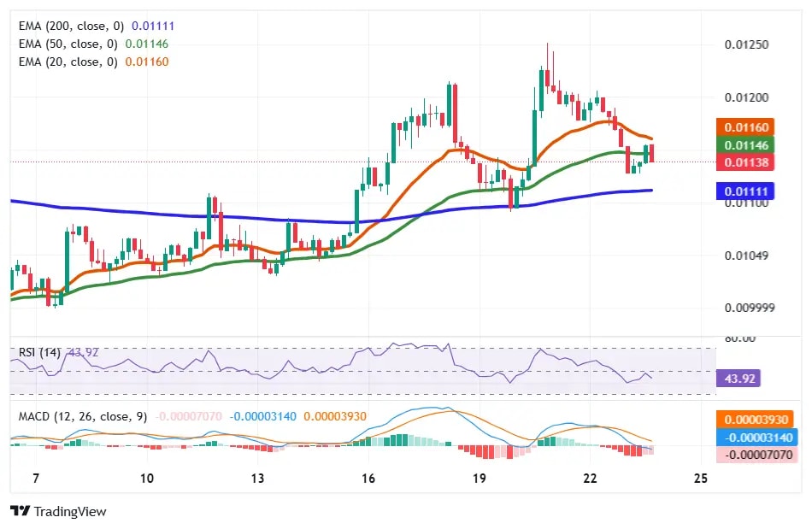The width and height of the screenshot is (812, 529).
Task: Click the TradingView logo icon
Action: pos(19,511)
